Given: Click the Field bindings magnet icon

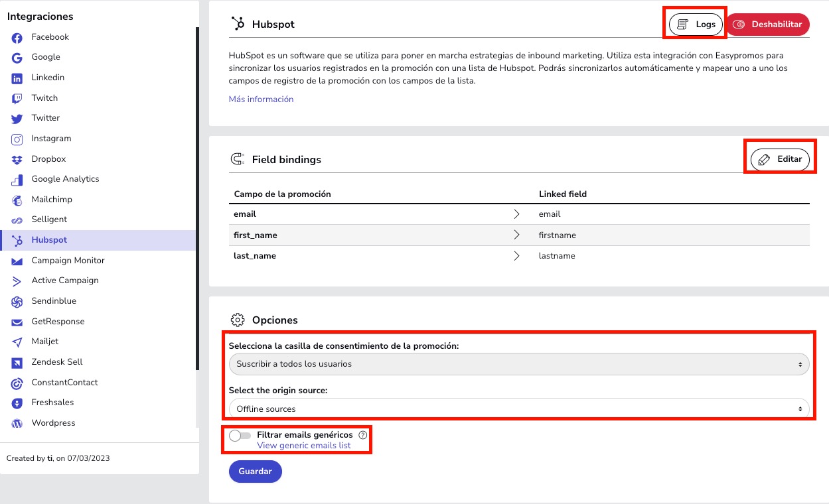Looking at the screenshot, I should 237,159.
